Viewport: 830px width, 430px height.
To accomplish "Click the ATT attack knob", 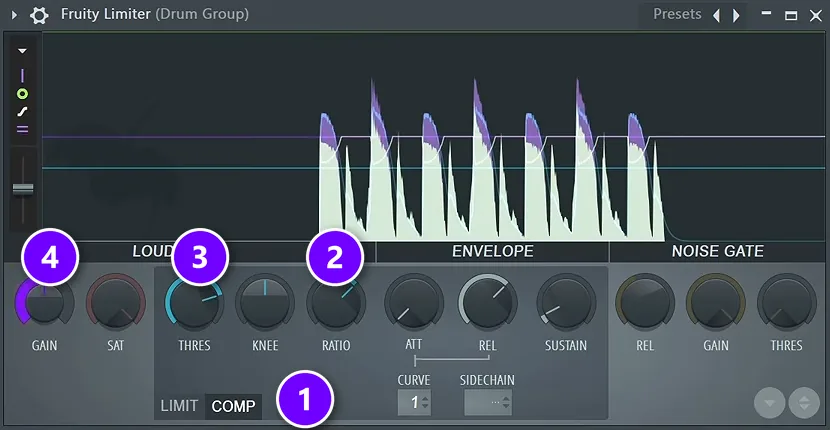I will [414, 302].
